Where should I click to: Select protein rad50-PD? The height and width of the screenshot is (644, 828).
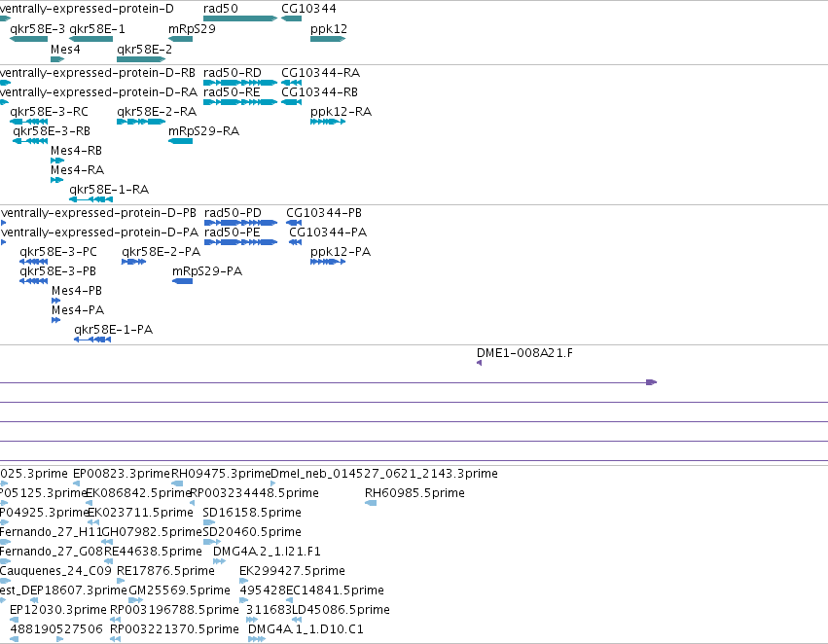pos(240,223)
